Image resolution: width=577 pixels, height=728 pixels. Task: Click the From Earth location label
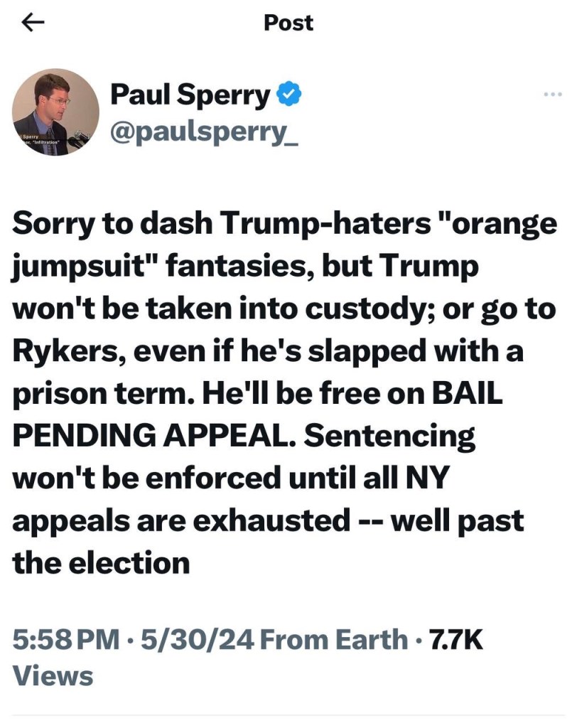pos(334,640)
